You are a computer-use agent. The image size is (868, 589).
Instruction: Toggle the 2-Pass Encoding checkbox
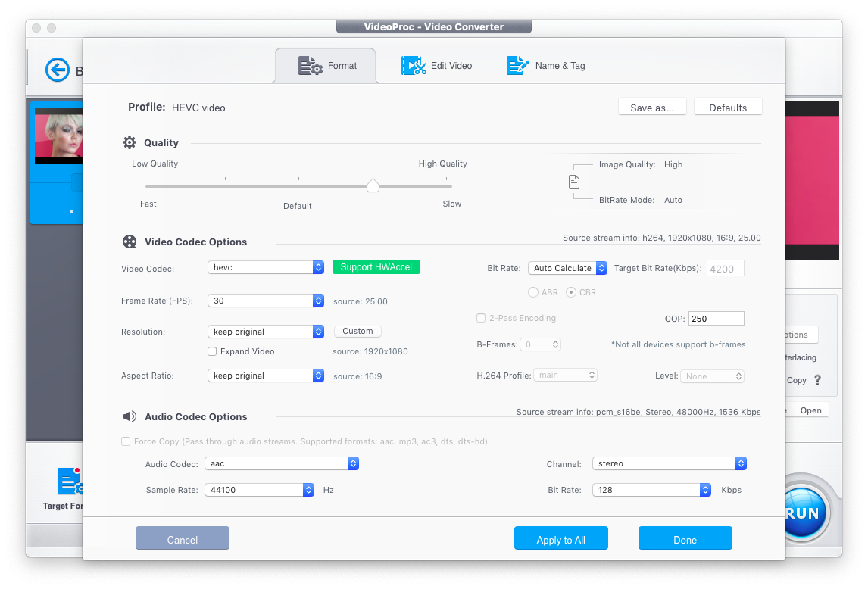point(481,318)
